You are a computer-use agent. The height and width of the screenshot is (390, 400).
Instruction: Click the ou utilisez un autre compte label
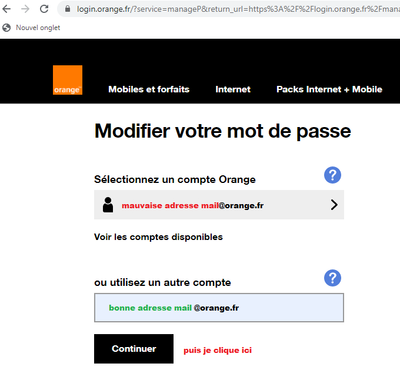click(x=162, y=283)
